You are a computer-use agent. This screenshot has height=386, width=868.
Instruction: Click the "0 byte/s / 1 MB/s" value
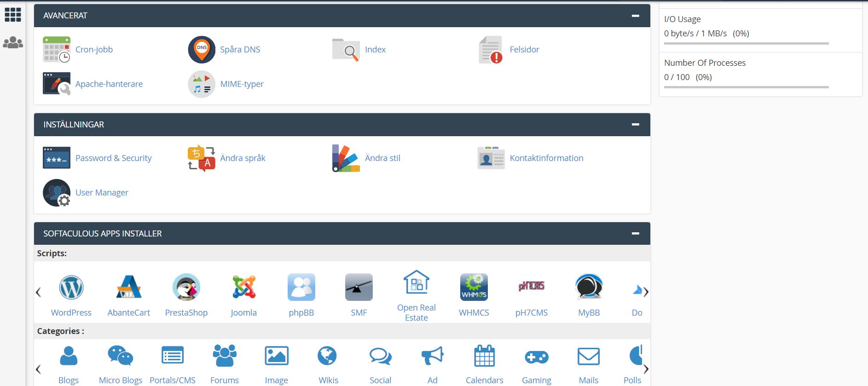point(695,34)
